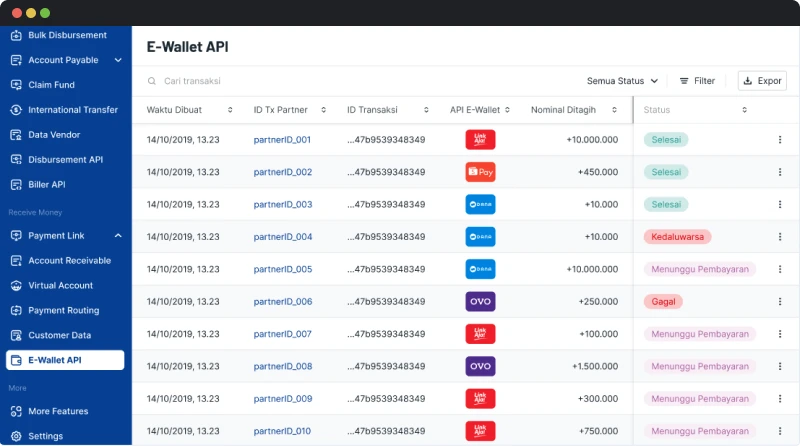Open the Semua Status dropdown
The image size is (800, 446).
[x=622, y=81]
